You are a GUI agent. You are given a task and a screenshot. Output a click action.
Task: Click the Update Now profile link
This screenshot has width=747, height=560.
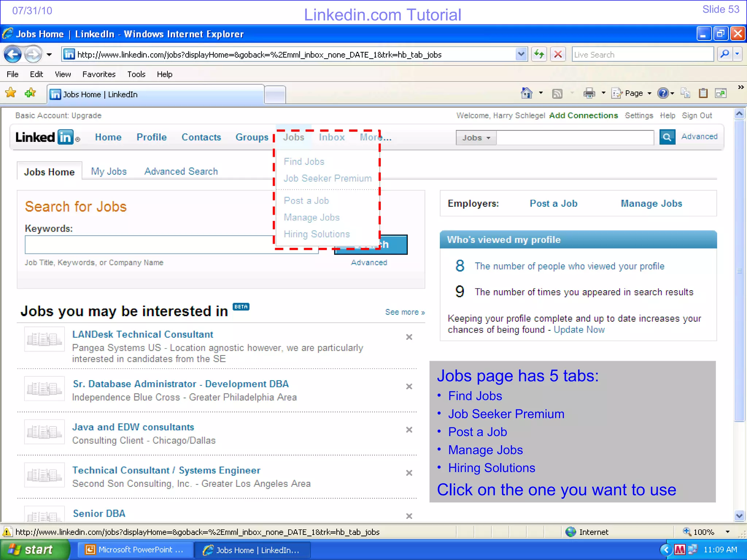579,330
